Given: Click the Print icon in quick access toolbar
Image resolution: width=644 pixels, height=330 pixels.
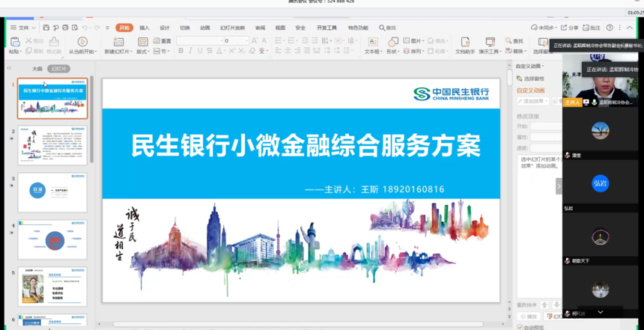Looking at the screenshot, I should click(65, 28).
